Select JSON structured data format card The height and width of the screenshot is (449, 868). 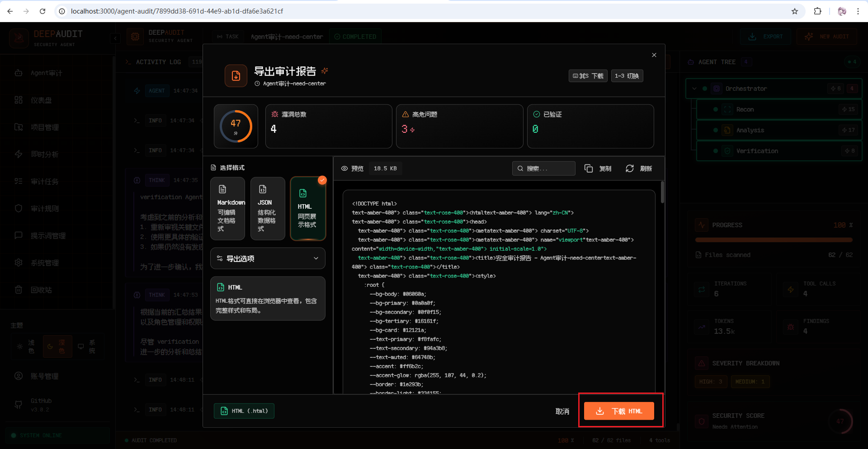click(x=268, y=208)
